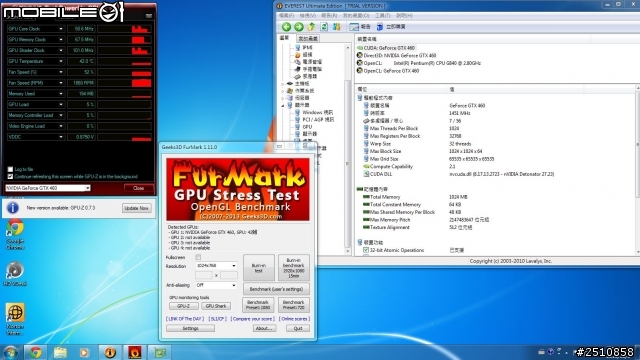Open the (F) File menu in EVEREST

[286, 16]
